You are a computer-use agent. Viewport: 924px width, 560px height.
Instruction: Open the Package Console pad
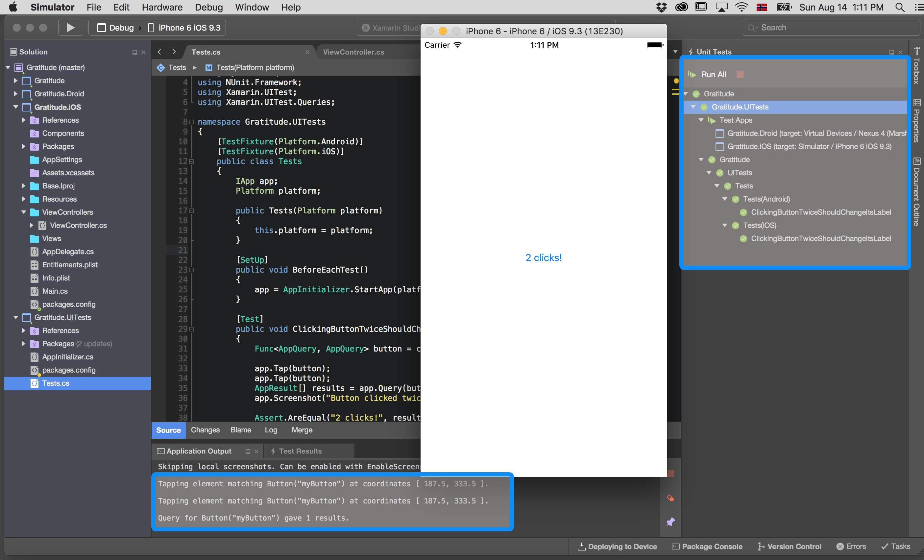coord(707,546)
